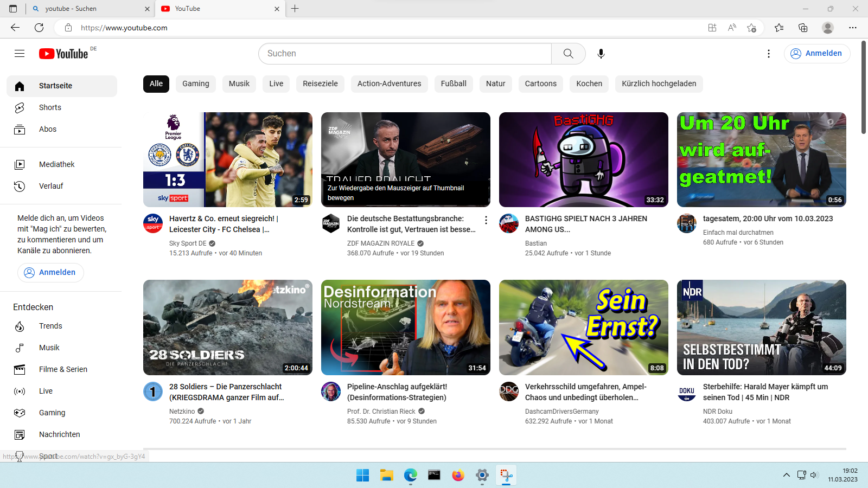The height and width of the screenshot is (488, 868).
Task: Select the Cartoons filter chip
Action: point(541,84)
